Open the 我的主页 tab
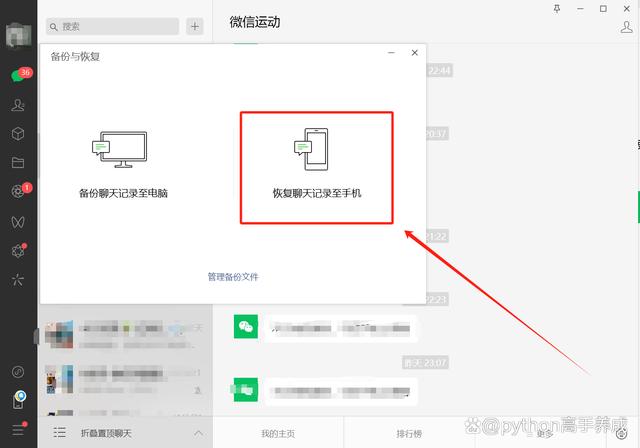 tap(278, 433)
